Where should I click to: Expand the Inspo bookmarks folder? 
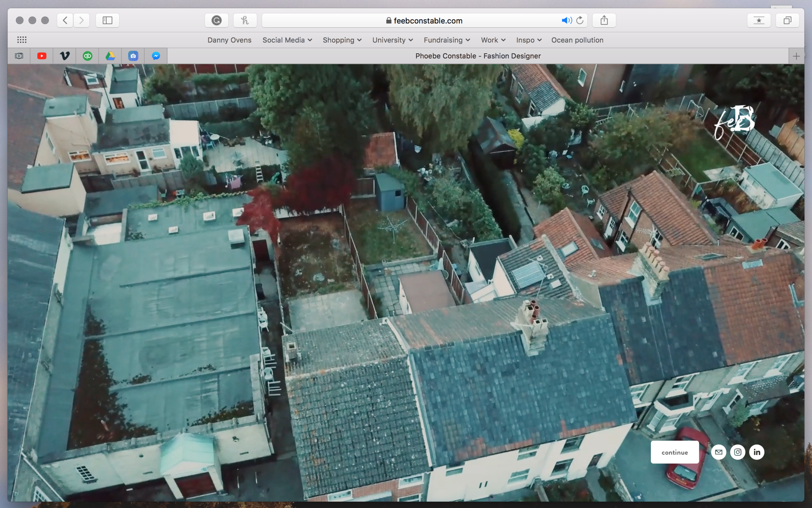[x=529, y=40]
